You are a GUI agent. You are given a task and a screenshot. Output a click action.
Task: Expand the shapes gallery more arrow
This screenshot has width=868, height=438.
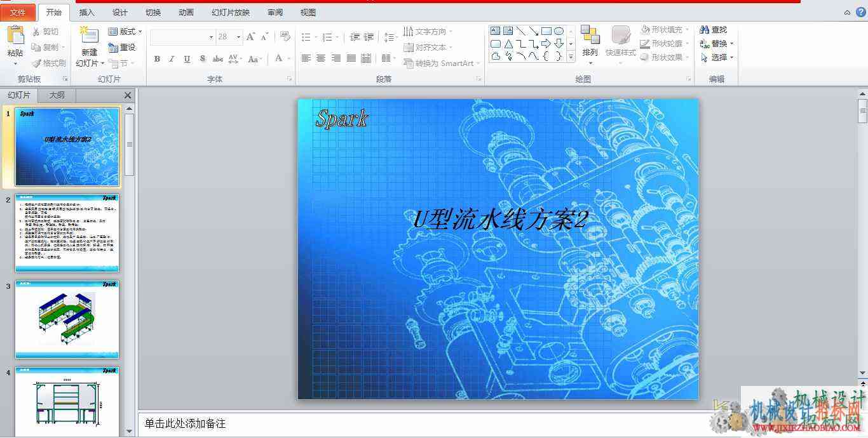(x=571, y=56)
